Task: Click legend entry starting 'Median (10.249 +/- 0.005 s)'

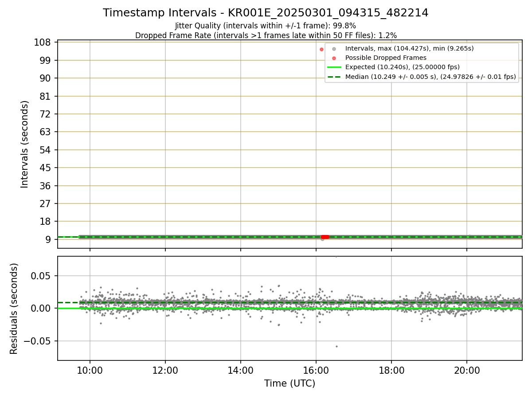Action: 430,77
